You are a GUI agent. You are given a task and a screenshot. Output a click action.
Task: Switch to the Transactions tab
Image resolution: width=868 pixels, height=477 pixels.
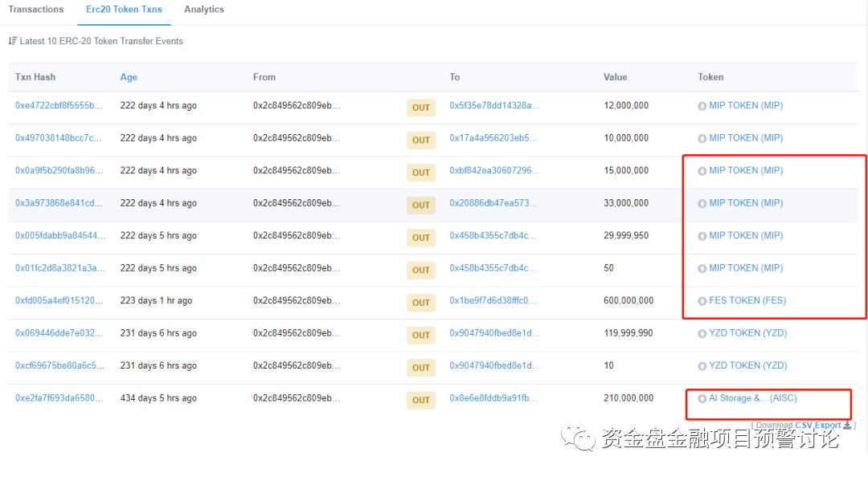pyautogui.click(x=36, y=9)
